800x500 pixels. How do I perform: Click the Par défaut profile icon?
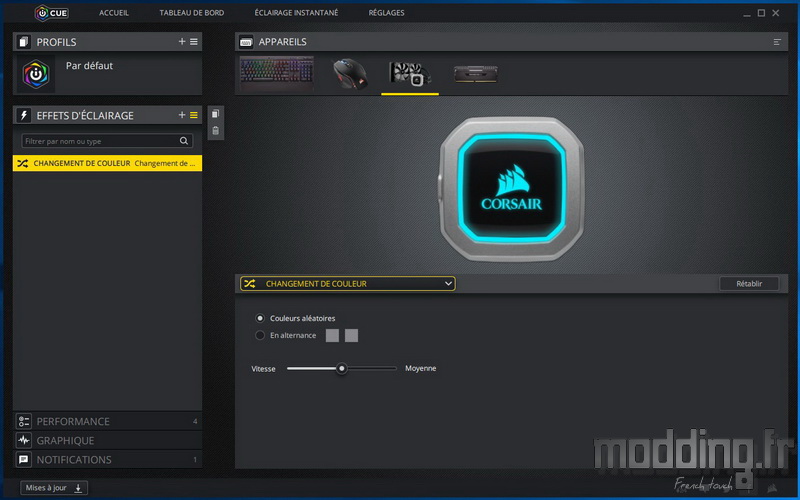[x=36, y=74]
